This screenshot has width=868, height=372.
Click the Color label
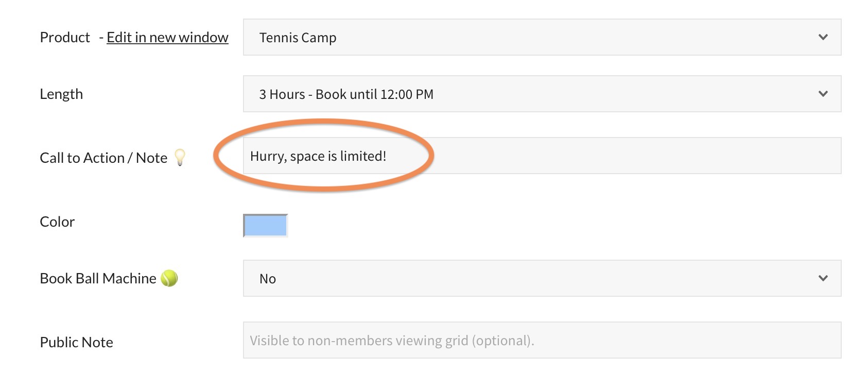click(57, 222)
